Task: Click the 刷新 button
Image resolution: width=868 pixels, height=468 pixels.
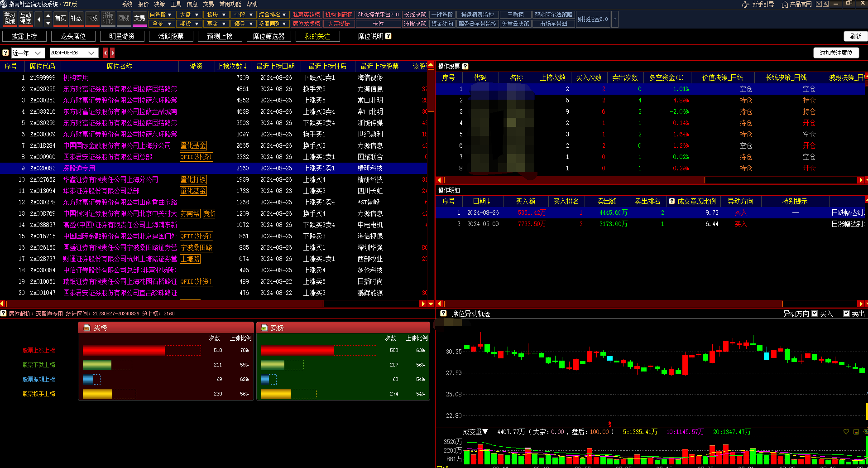Action: point(855,36)
